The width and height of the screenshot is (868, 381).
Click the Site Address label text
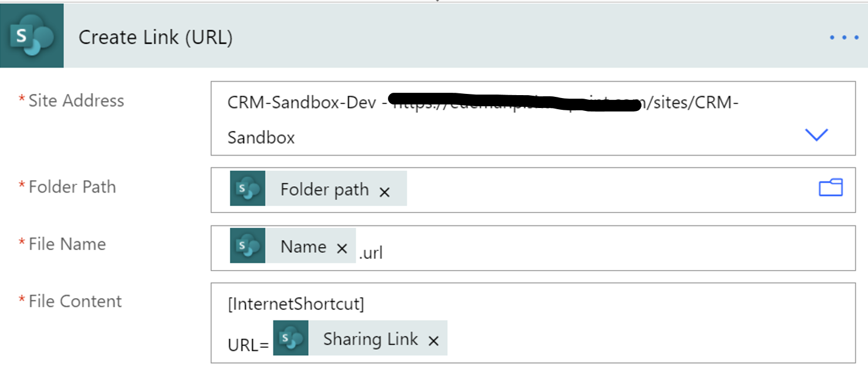[76, 100]
